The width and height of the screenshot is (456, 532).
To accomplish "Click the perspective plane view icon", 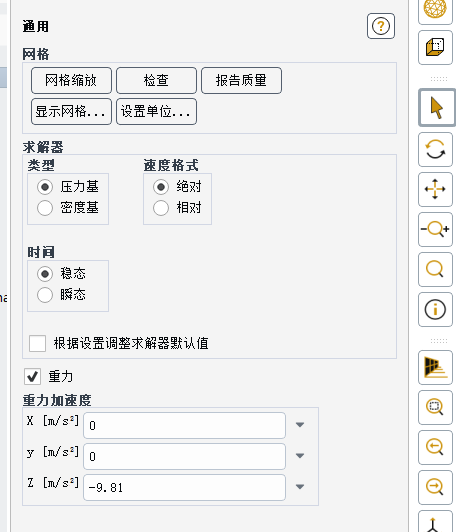I will (435, 367).
